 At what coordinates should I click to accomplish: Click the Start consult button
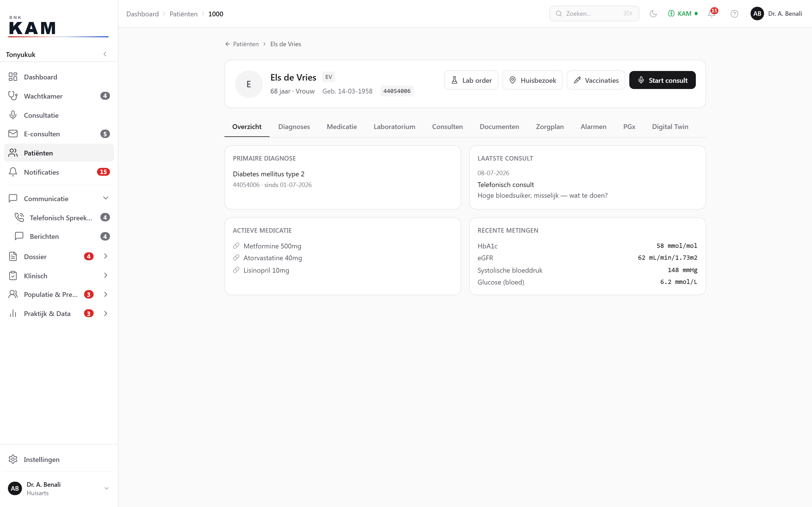pos(662,80)
